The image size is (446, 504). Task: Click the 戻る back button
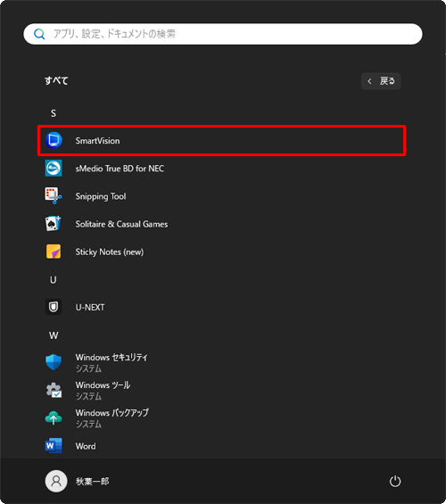(381, 81)
